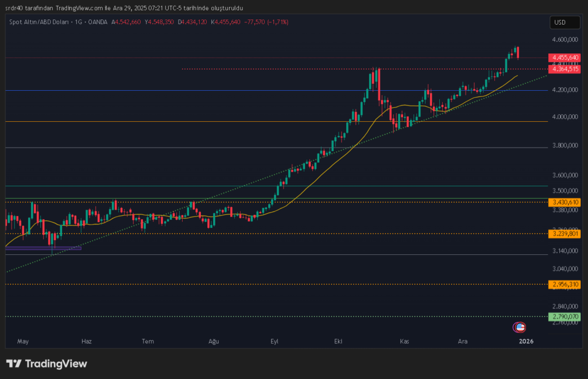Select the orange 2,956,310 level label
The width and height of the screenshot is (588, 379).
coord(565,284)
